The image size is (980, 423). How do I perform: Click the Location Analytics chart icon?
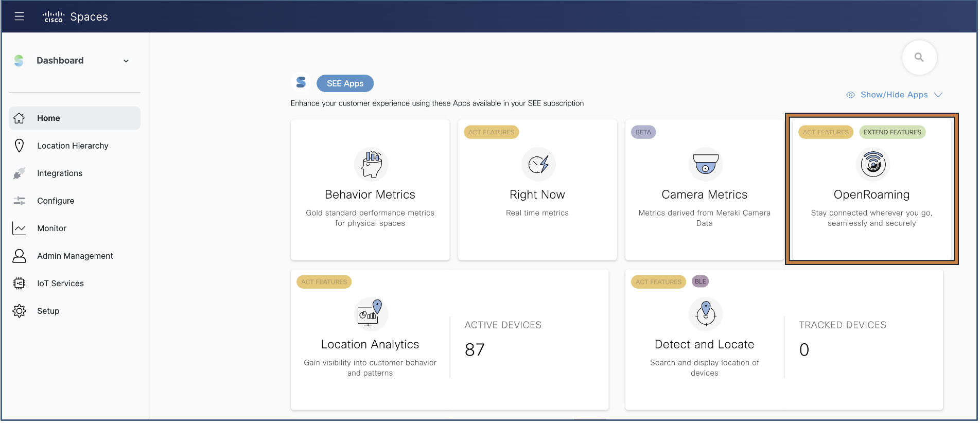tap(371, 314)
